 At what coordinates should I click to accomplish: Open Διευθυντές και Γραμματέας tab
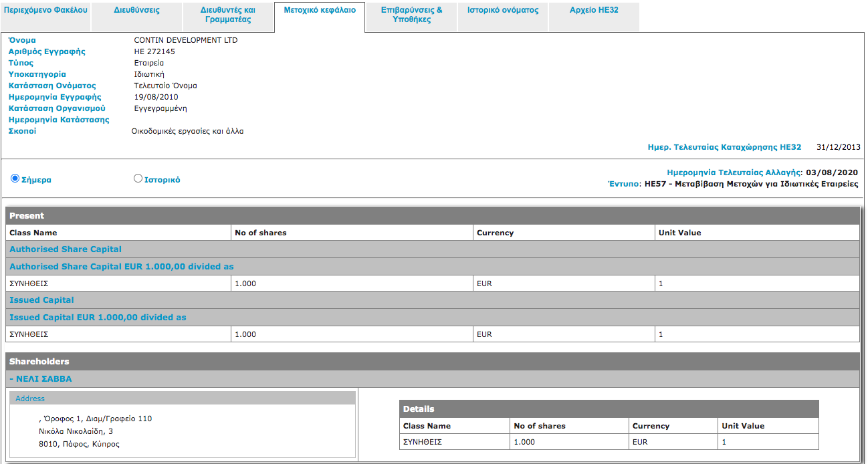pos(227,15)
